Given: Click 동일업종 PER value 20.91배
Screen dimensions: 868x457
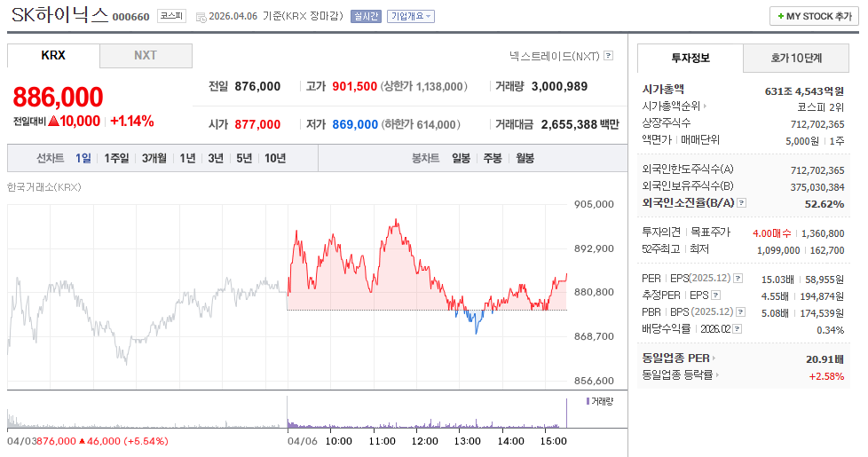Looking at the screenshot, I should pos(825,359).
